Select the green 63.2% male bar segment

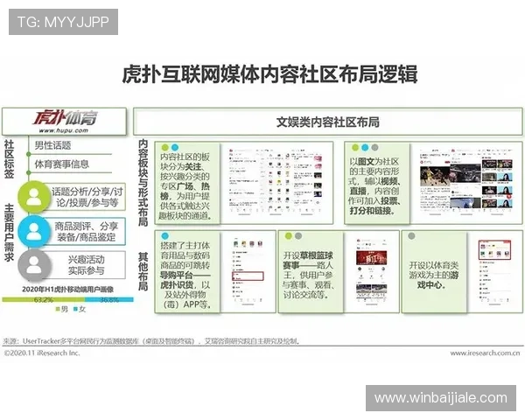tap(44, 300)
